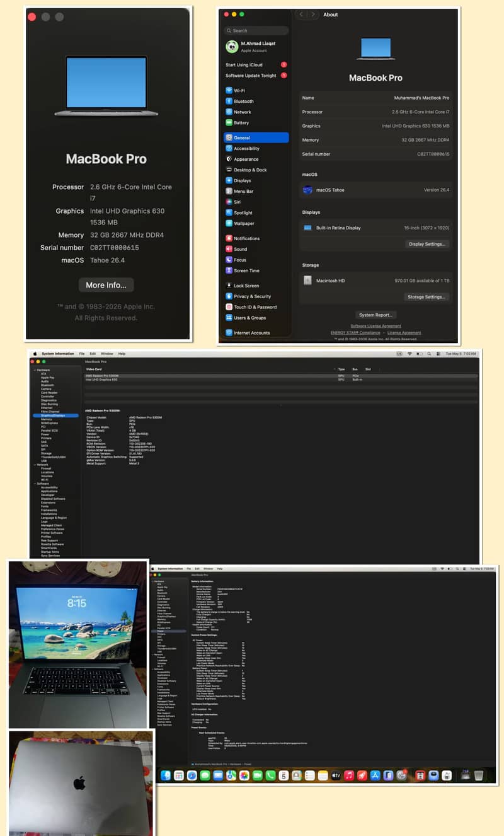Open Siri settings pane
The height and width of the screenshot is (836, 504).
point(256,202)
